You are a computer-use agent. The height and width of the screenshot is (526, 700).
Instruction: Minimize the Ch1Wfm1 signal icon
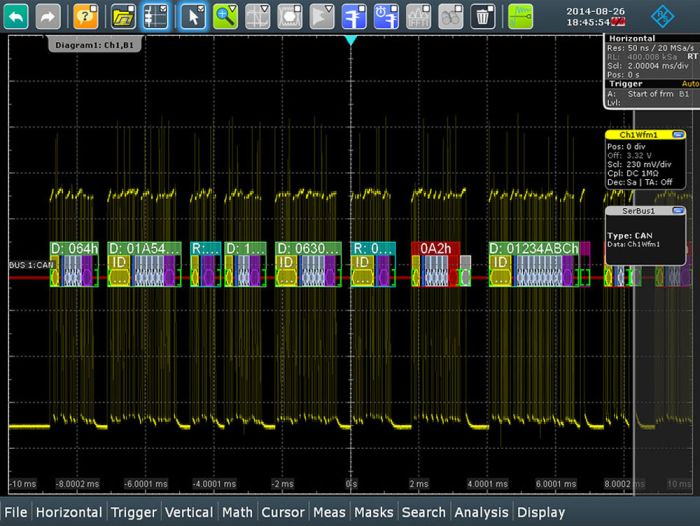click(679, 134)
